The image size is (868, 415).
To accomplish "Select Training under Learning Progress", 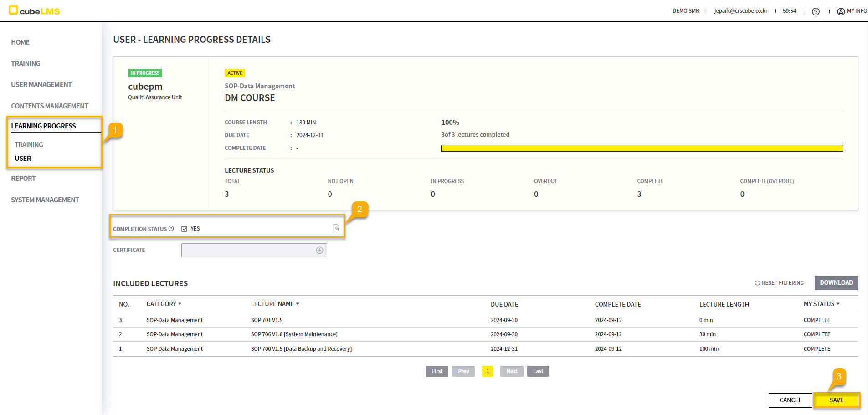I will tap(29, 145).
